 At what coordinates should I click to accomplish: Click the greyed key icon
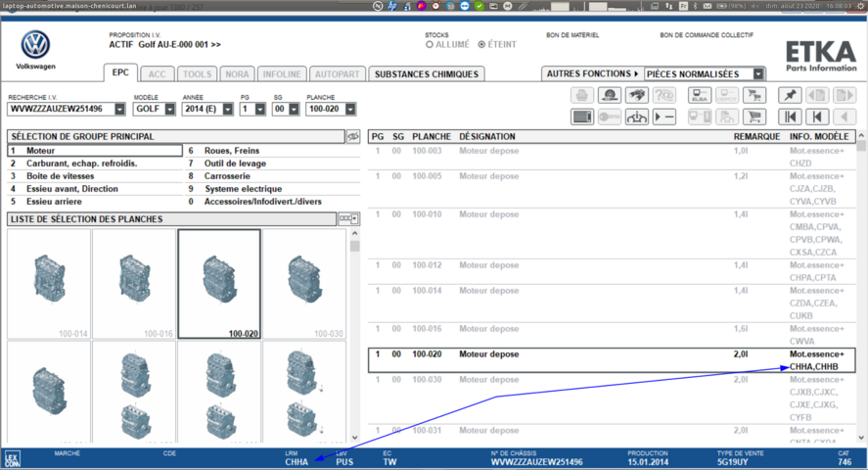pyautogui.click(x=610, y=117)
